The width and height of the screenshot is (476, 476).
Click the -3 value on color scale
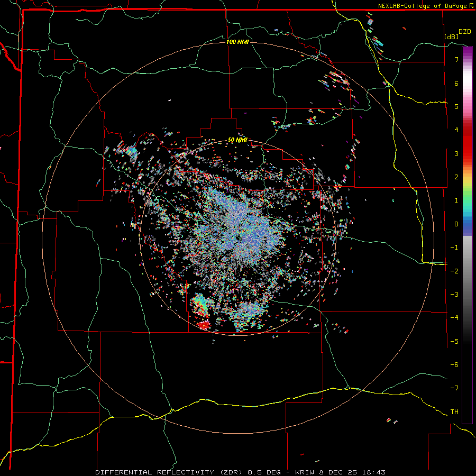click(454, 295)
